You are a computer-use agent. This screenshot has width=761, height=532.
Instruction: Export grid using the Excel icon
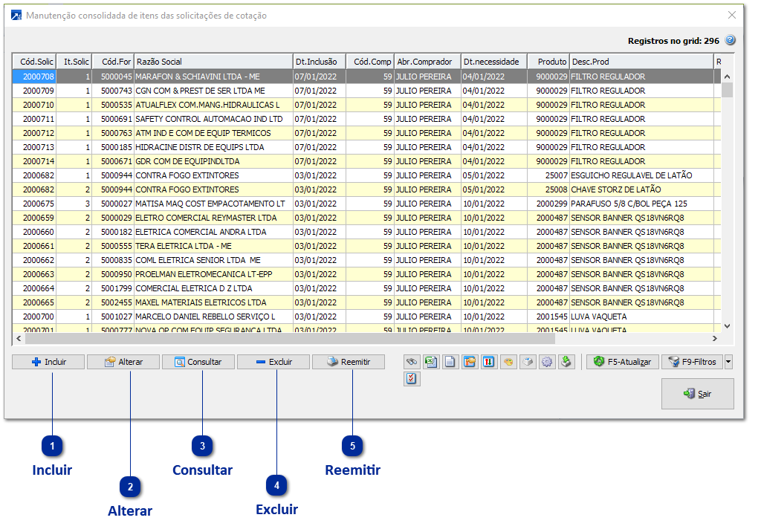[x=430, y=362]
